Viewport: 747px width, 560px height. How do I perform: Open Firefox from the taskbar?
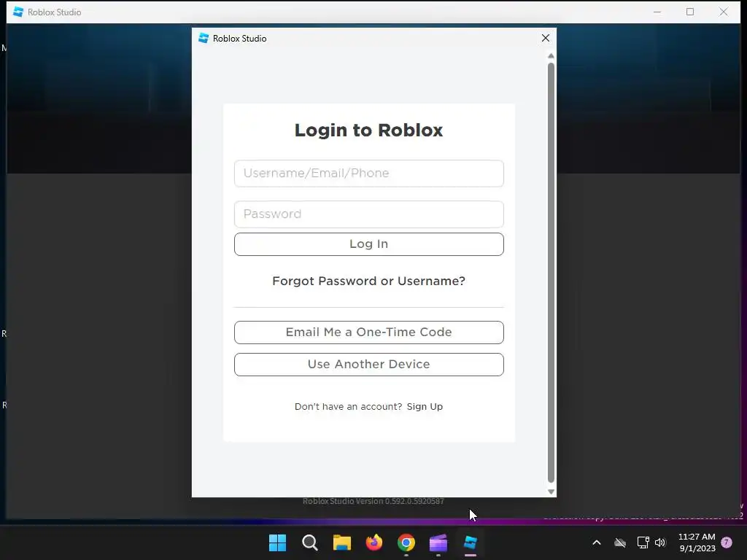click(x=374, y=542)
